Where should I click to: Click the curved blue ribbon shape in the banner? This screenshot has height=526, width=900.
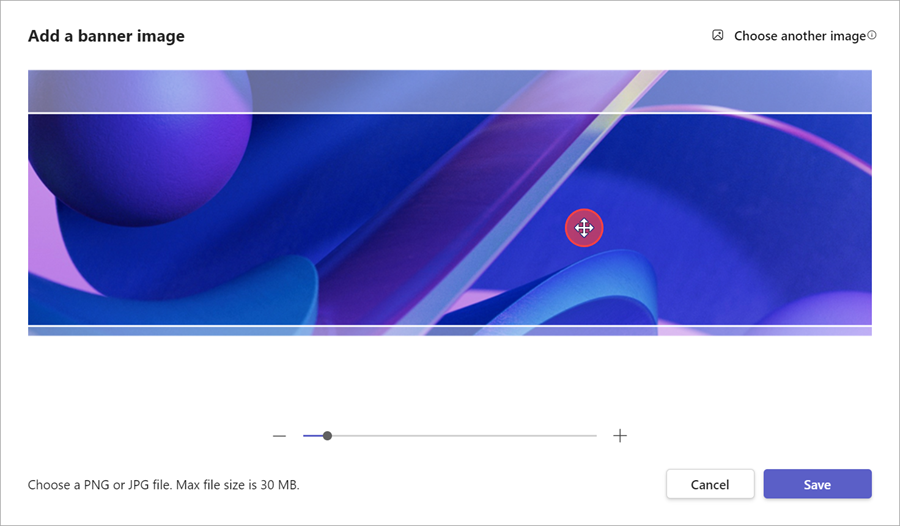pyautogui.click(x=560, y=290)
